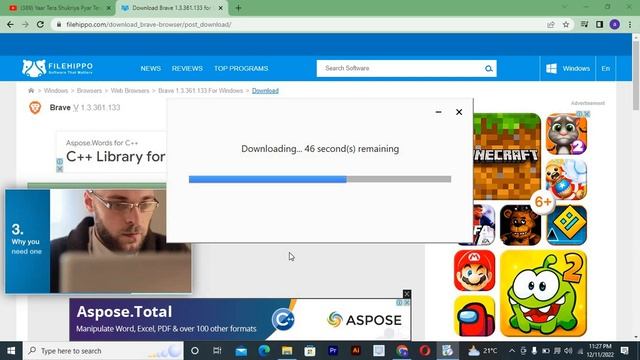Open Mail app from the taskbar
640x360 pixels.
click(241, 351)
